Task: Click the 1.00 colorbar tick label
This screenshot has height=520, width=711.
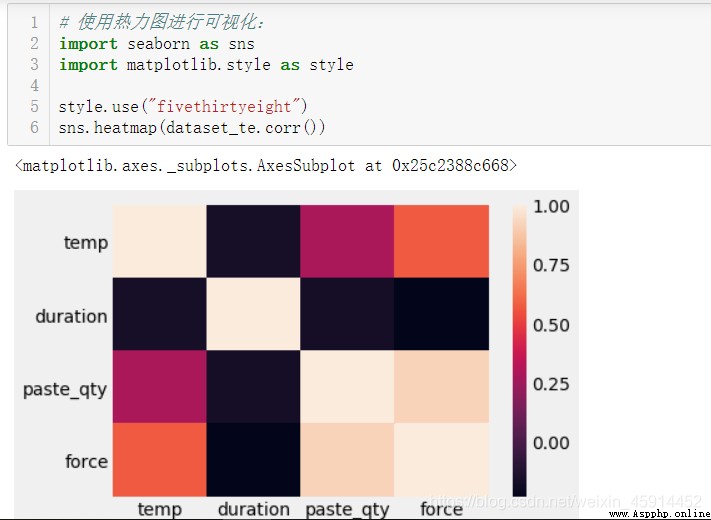Action: (x=551, y=207)
